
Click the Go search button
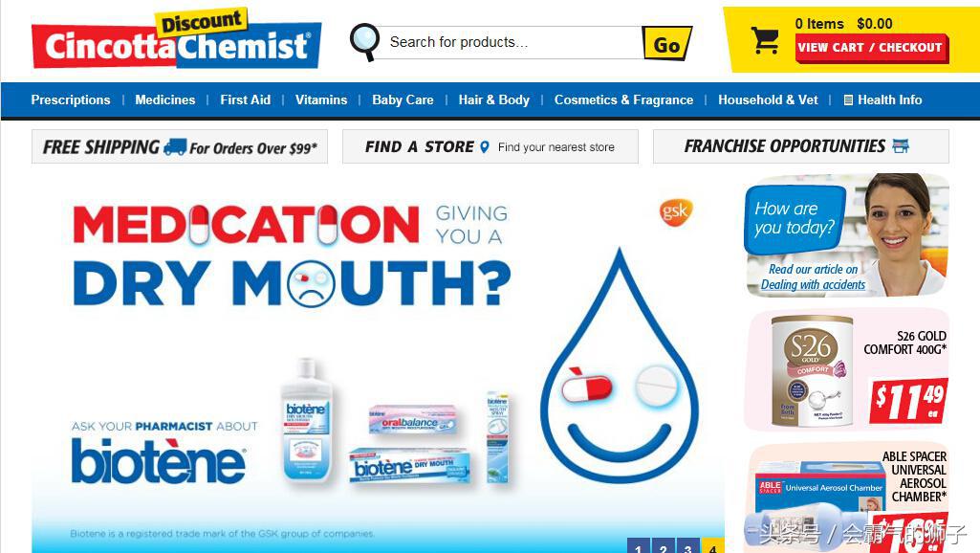pos(666,44)
